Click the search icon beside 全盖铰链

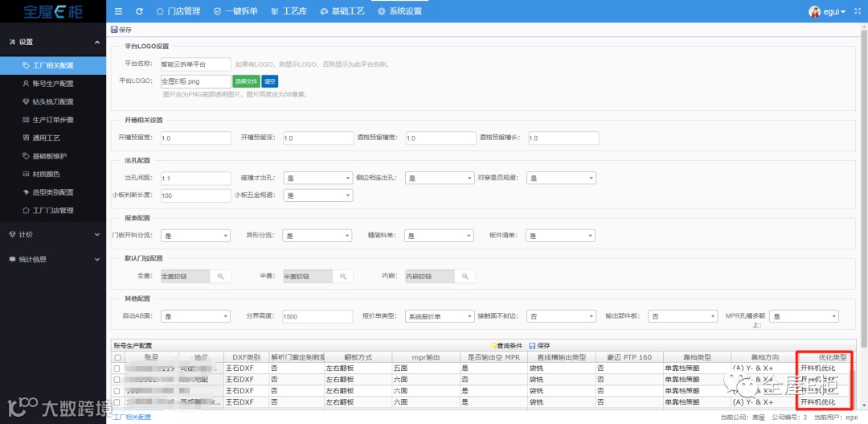[220, 276]
